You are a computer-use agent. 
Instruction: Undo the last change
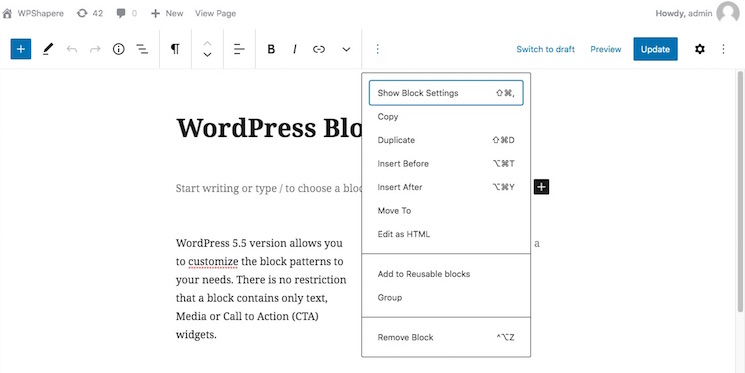point(72,49)
